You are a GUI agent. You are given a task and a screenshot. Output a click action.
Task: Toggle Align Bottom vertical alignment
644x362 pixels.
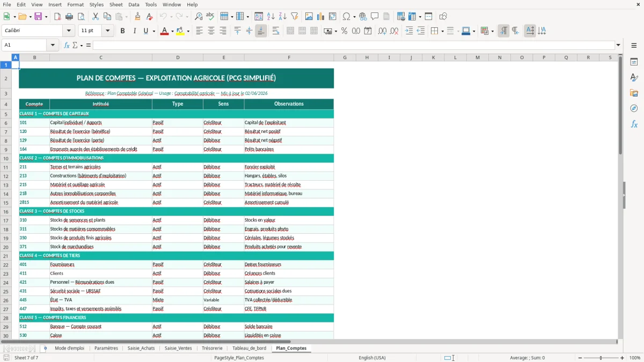point(261,31)
